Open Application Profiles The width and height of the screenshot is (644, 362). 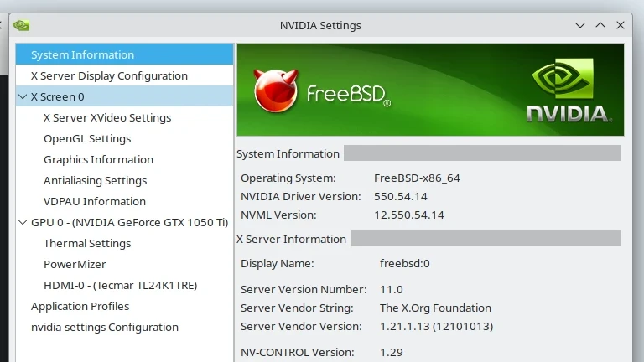pyautogui.click(x=80, y=306)
